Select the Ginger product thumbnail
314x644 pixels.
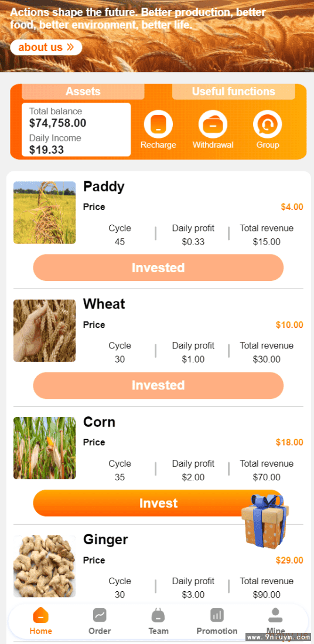pyautogui.click(x=45, y=566)
